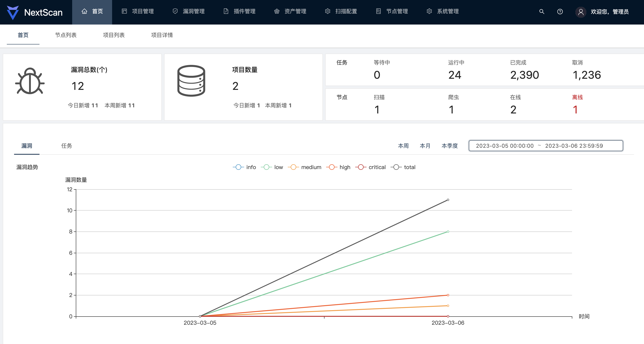The width and height of the screenshot is (644, 344).
Task: Select the 本月 time range
Action: [x=425, y=146]
